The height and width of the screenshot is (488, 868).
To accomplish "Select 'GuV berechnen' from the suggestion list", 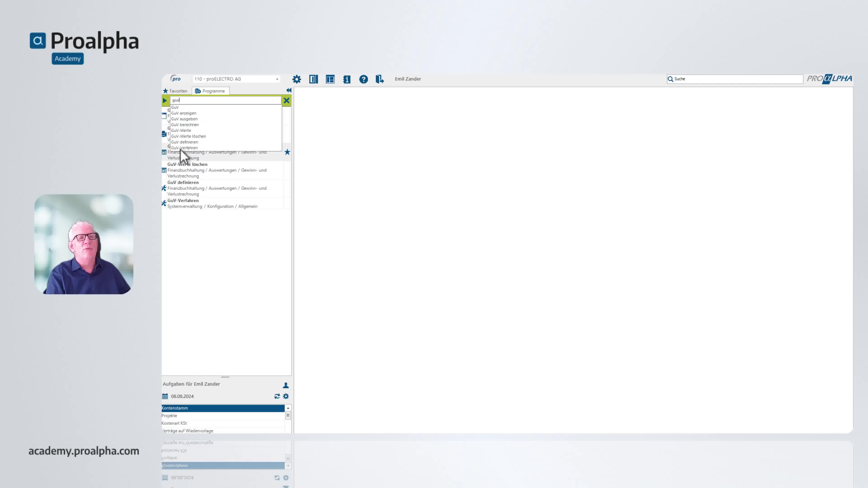I will [185, 125].
